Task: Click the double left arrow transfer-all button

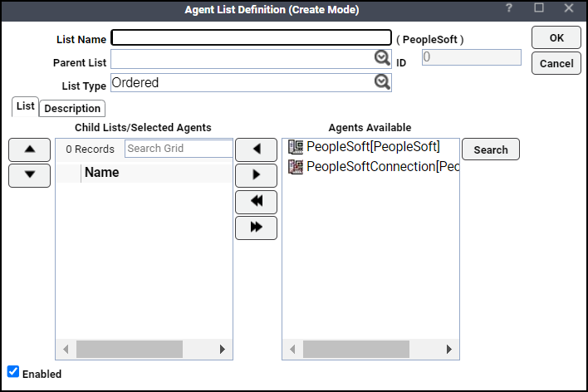Action: click(x=256, y=202)
